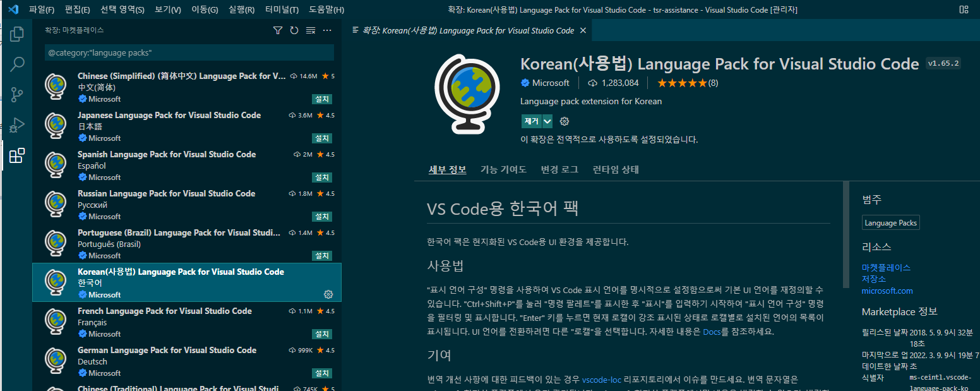Click the German pack globe icon
This screenshot has height=391, width=980.
point(56,361)
